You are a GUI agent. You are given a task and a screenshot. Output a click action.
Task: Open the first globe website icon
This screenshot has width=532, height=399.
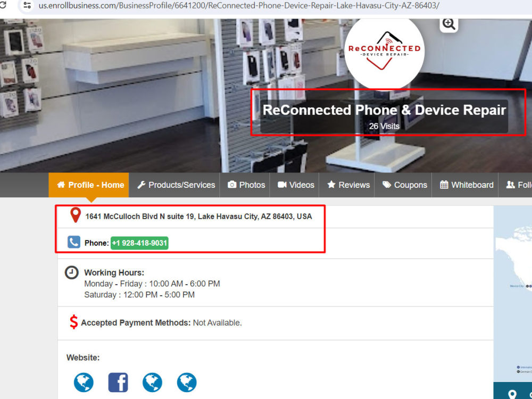click(84, 383)
